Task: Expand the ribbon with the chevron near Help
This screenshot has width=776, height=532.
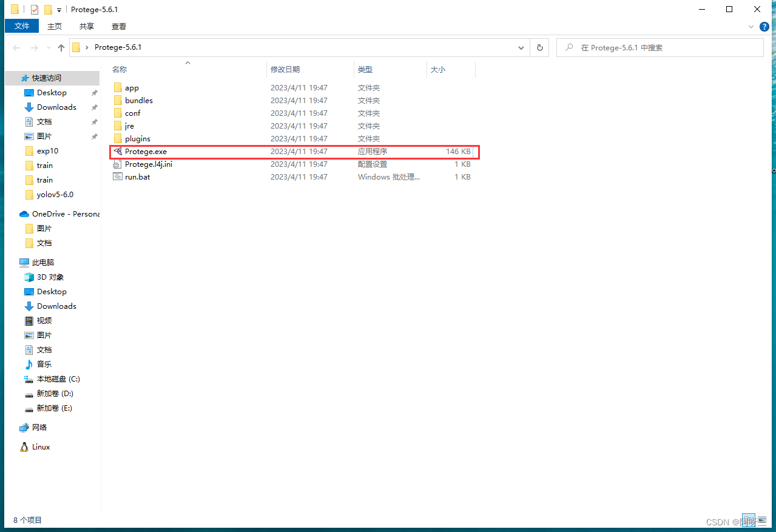Action: click(752, 27)
